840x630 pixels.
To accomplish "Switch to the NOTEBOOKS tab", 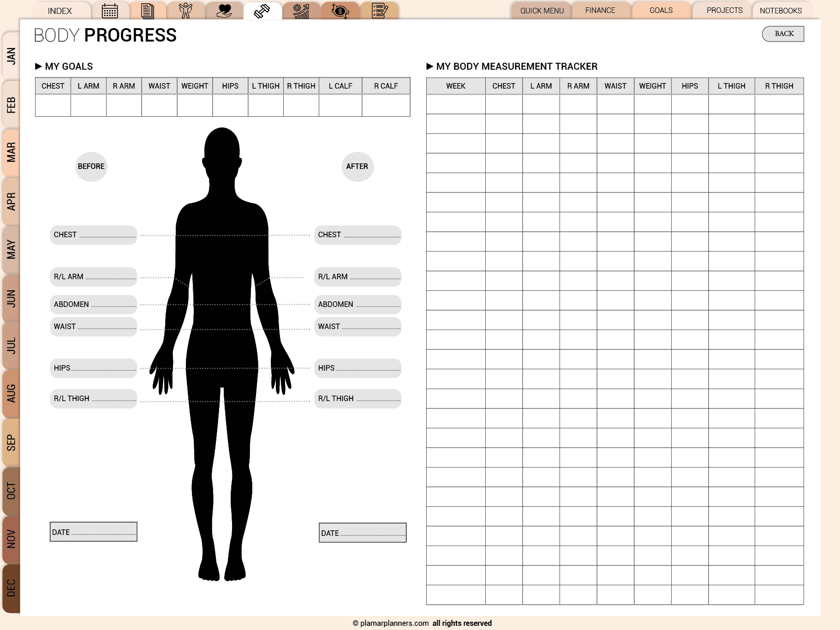I will click(780, 11).
